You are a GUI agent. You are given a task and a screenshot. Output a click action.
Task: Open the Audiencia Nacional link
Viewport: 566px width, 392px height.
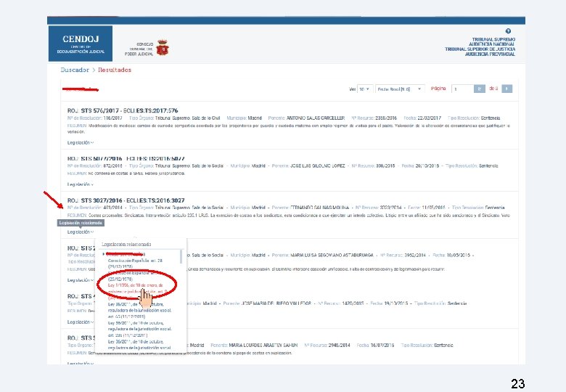492,44
